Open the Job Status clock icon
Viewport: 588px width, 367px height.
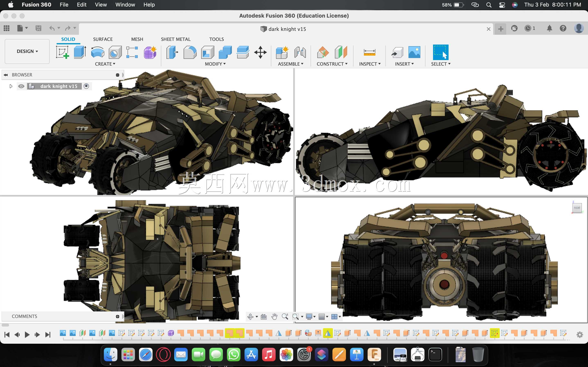click(x=528, y=28)
